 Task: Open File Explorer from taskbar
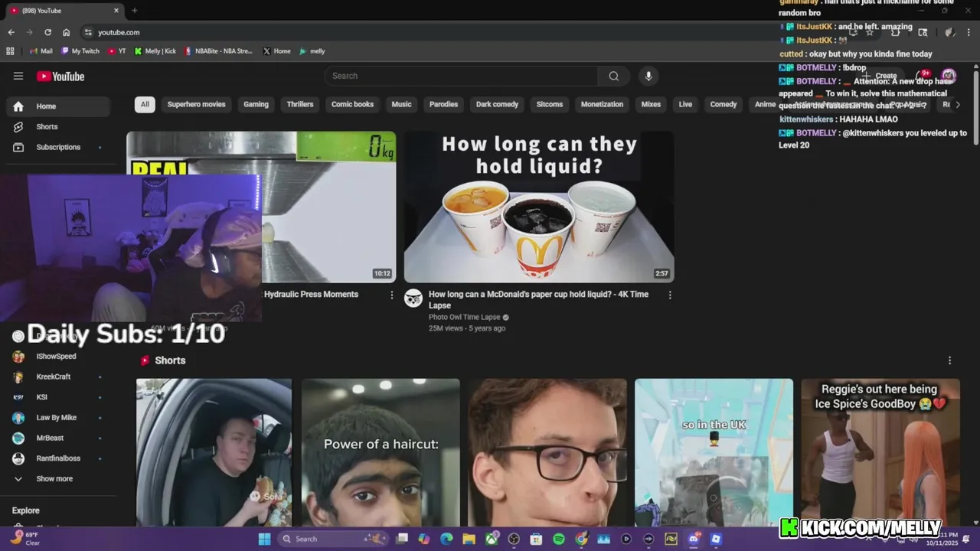[469, 539]
